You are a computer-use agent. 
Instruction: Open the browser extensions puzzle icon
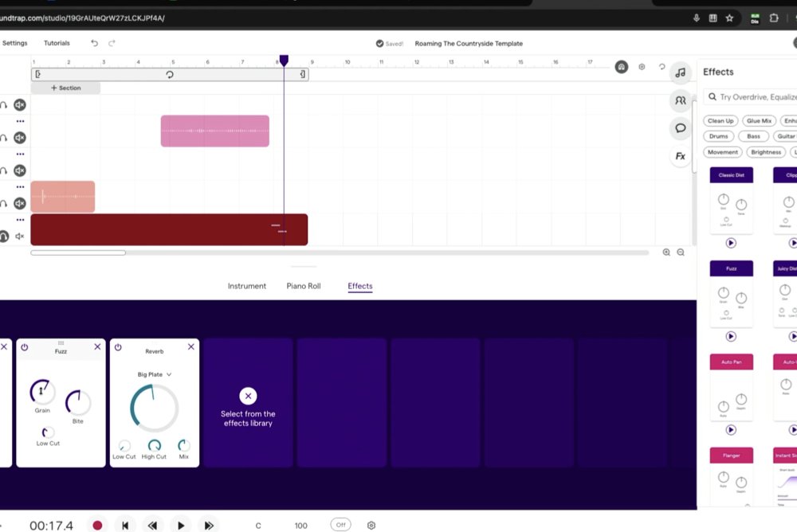coord(774,18)
